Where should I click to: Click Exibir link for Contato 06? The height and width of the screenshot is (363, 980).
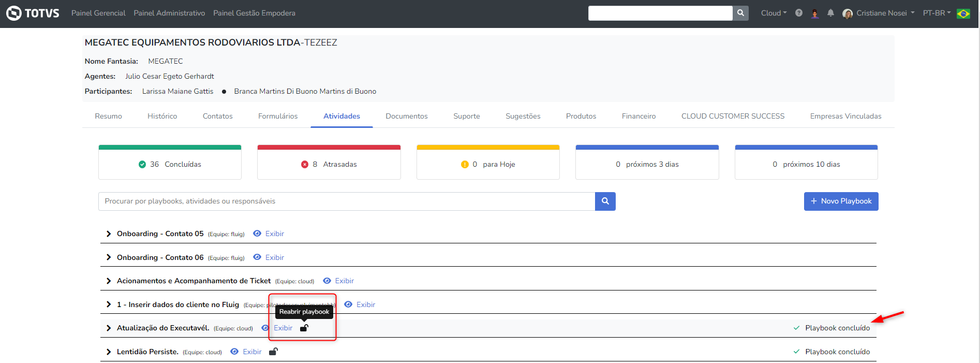pos(275,257)
